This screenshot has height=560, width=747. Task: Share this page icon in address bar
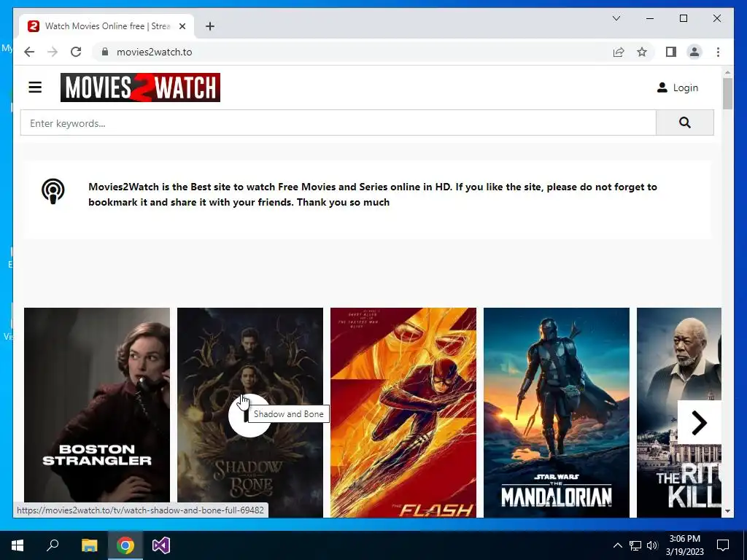619,52
